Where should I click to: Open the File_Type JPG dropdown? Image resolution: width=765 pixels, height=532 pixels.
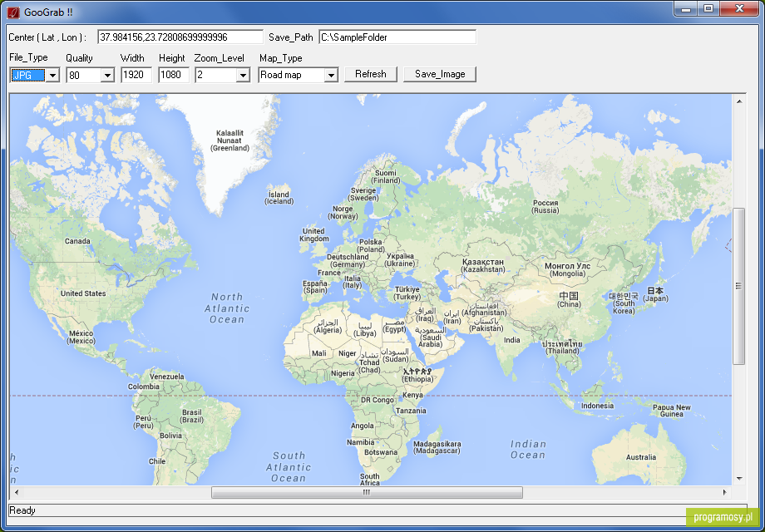click(x=52, y=75)
